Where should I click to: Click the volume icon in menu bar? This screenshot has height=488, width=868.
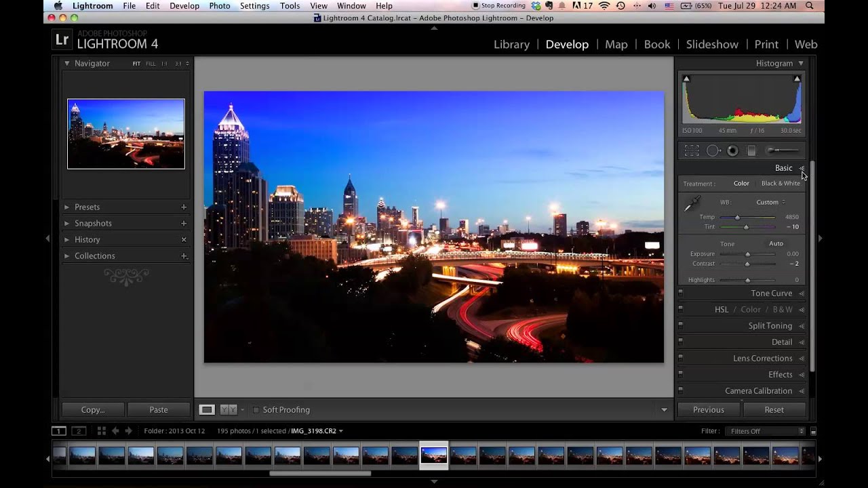pos(652,6)
